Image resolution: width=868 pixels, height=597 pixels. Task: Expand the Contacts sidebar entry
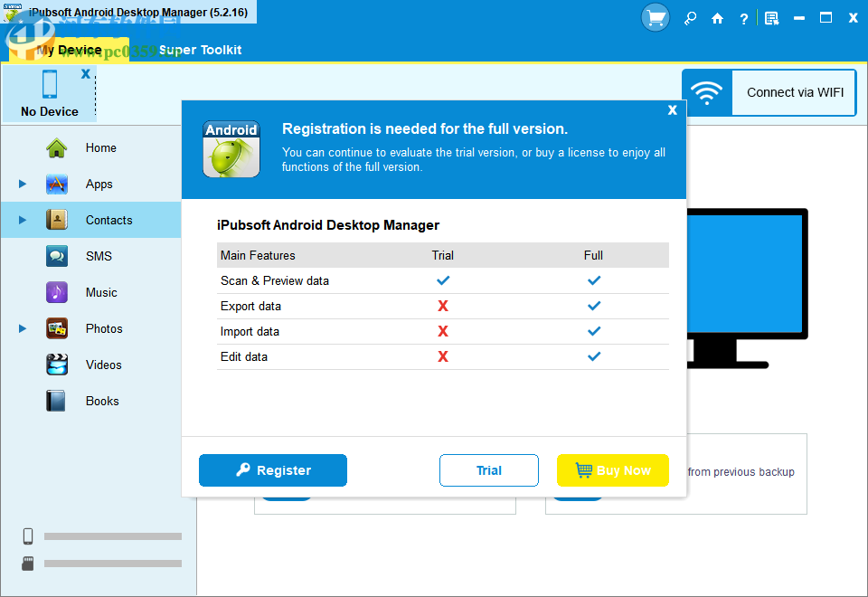pyautogui.click(x=22, y=220)
